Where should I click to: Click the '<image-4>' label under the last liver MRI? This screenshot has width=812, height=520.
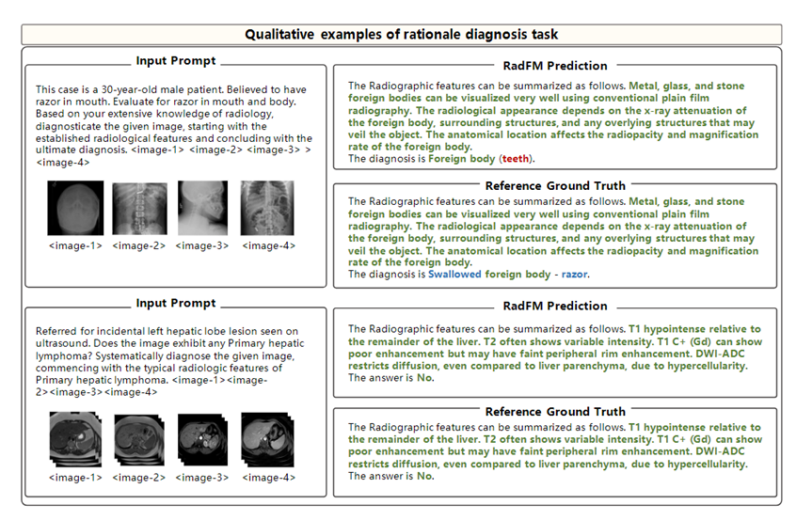coord(269,478)
